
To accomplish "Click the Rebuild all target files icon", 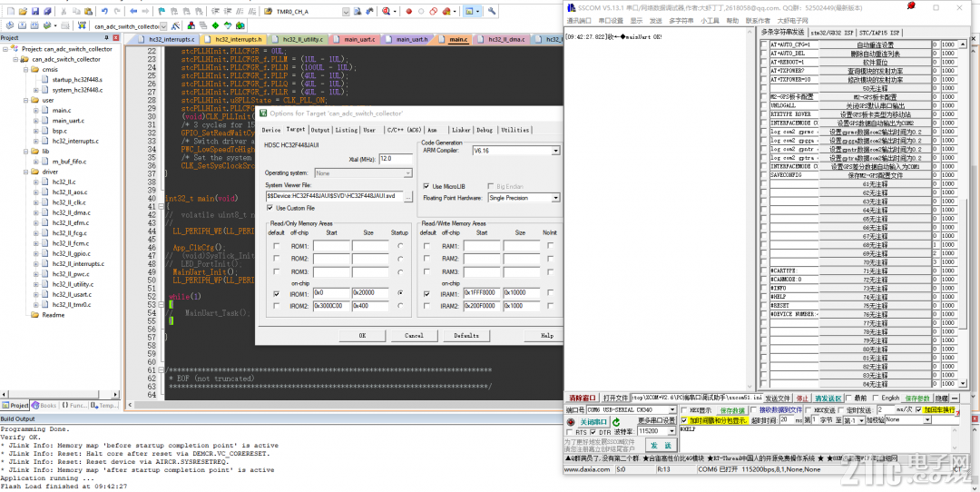I will (34, 26).
